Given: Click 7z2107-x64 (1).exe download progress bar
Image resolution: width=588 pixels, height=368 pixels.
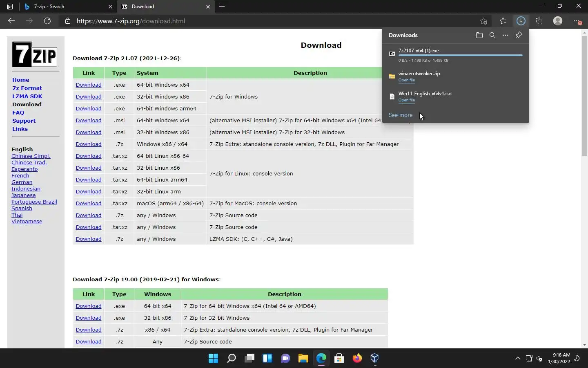Looking at the screenshot, I should (461, 55).
